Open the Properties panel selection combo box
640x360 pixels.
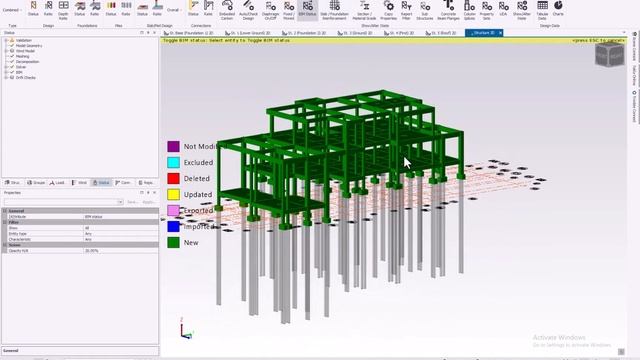click(x=63, y=202)
